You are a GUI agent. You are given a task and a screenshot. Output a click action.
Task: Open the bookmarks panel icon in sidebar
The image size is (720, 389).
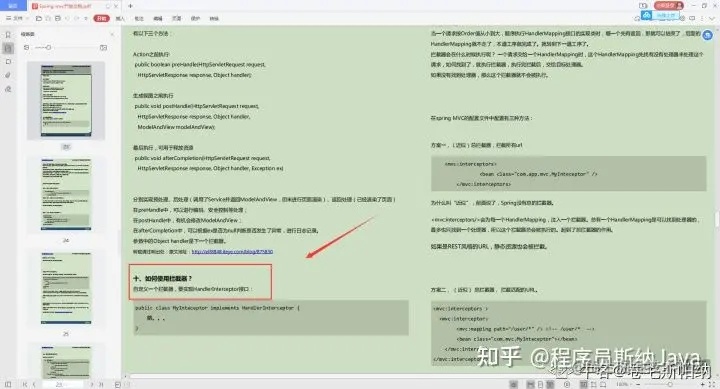[x=8, y=34]
